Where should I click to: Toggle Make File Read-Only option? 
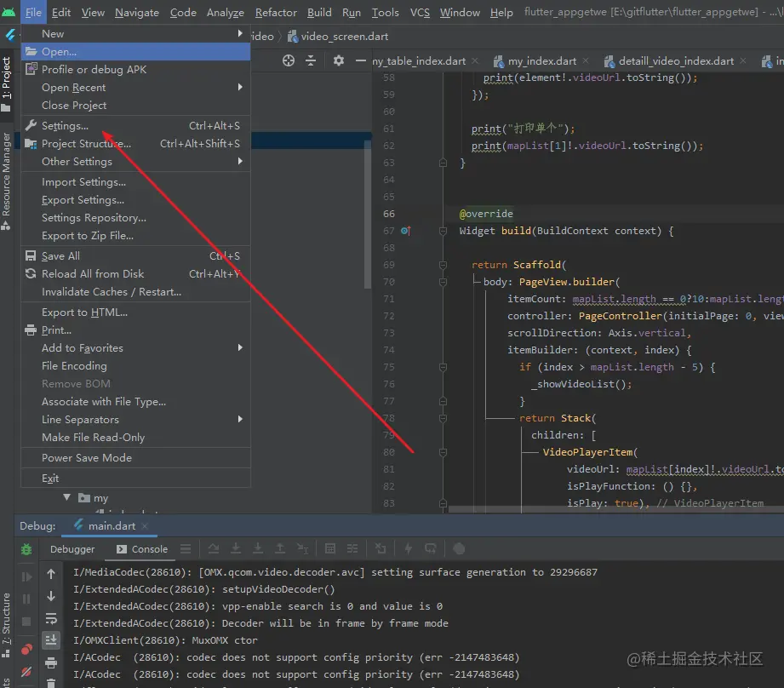tap(94, 437)
